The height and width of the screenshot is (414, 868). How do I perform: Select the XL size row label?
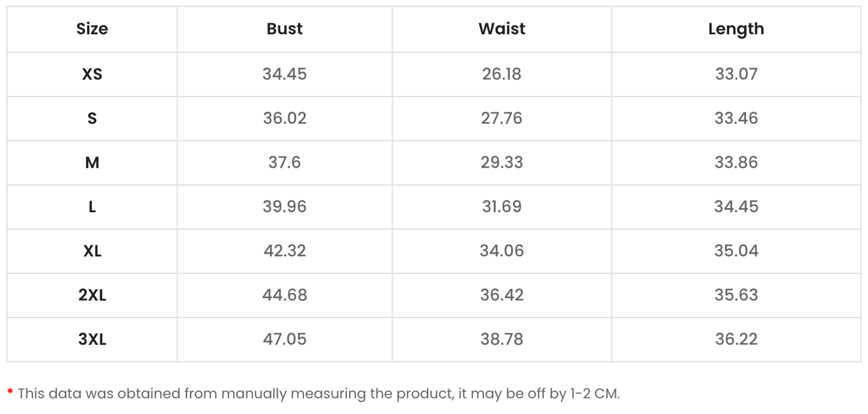(x=92, y=251)
